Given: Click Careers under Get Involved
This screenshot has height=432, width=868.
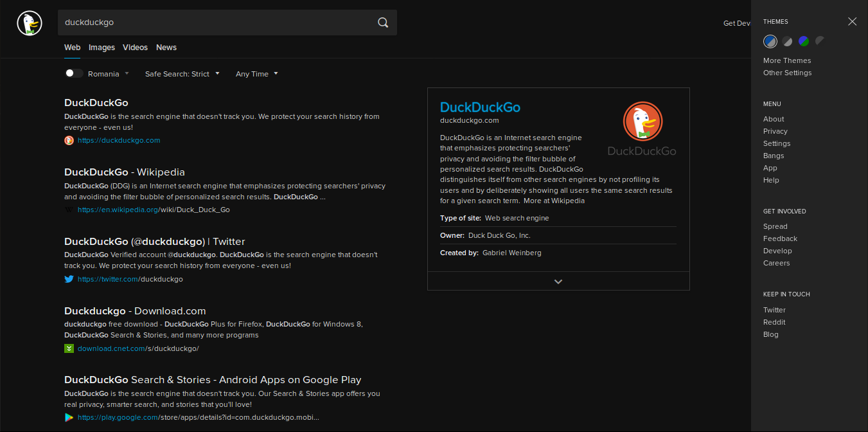Looking at the screenshot, I should click(x=777, y=263).
